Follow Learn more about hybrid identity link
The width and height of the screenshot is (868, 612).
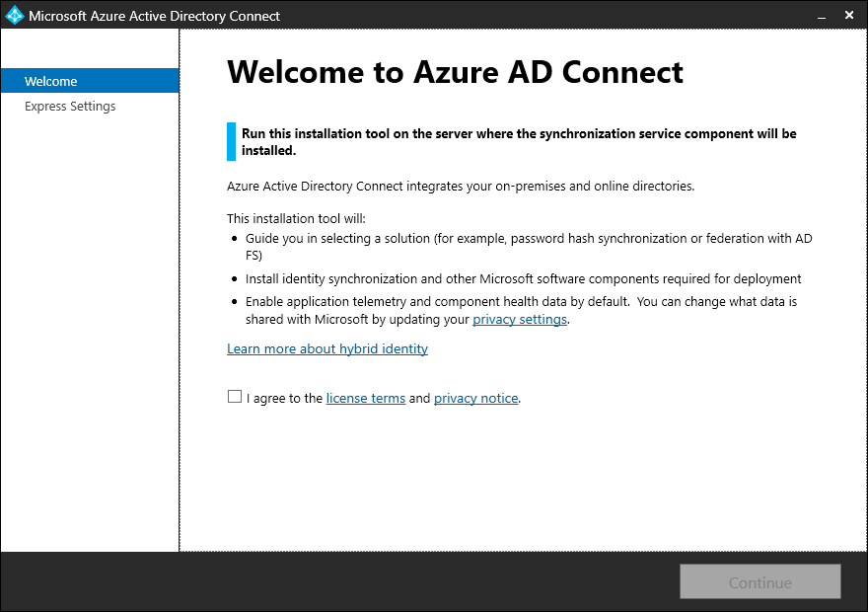point(327,348)
